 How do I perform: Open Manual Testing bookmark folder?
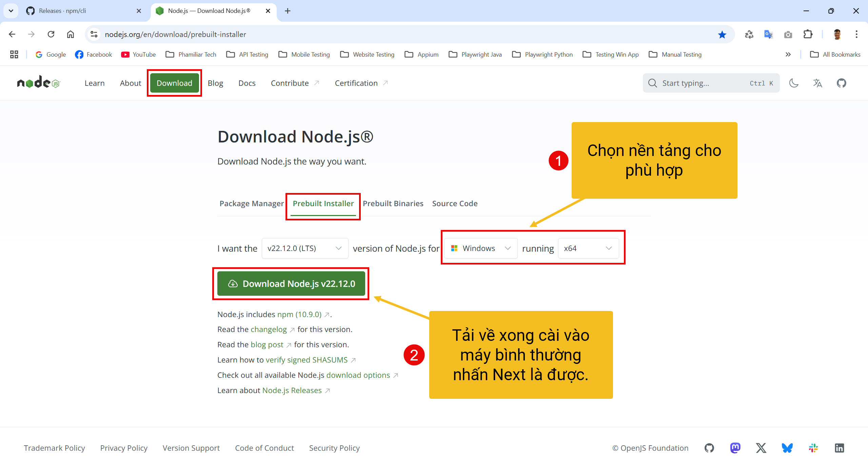coord(675,54)
